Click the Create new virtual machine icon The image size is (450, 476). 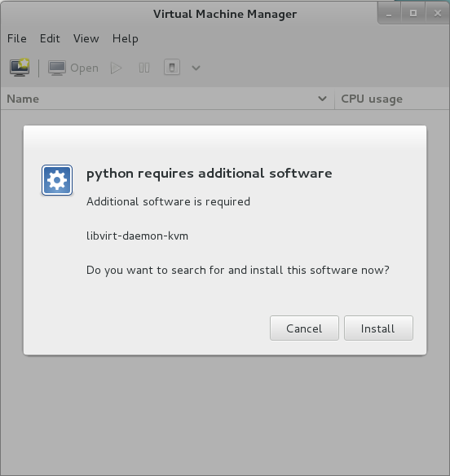coord(20,68)
